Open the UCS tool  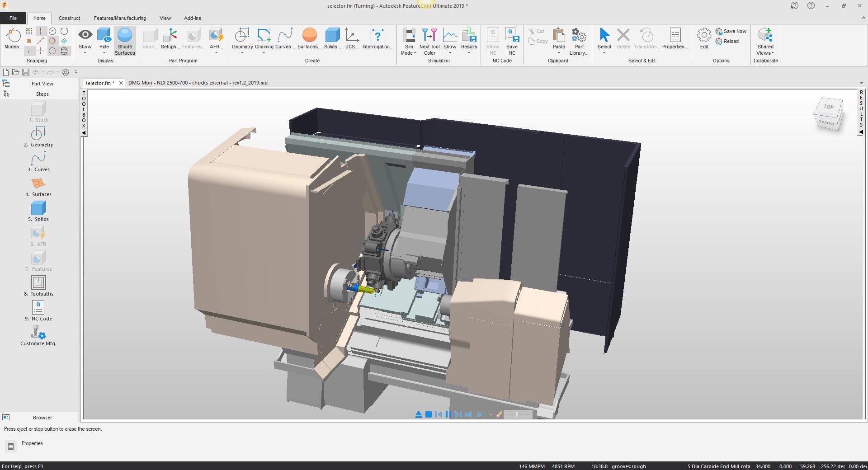[x=352, y=39]
